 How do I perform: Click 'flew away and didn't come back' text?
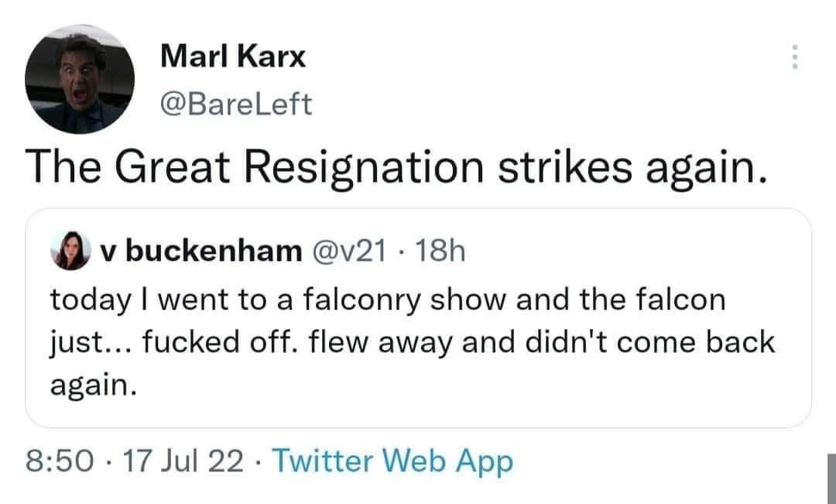(542, 341)
